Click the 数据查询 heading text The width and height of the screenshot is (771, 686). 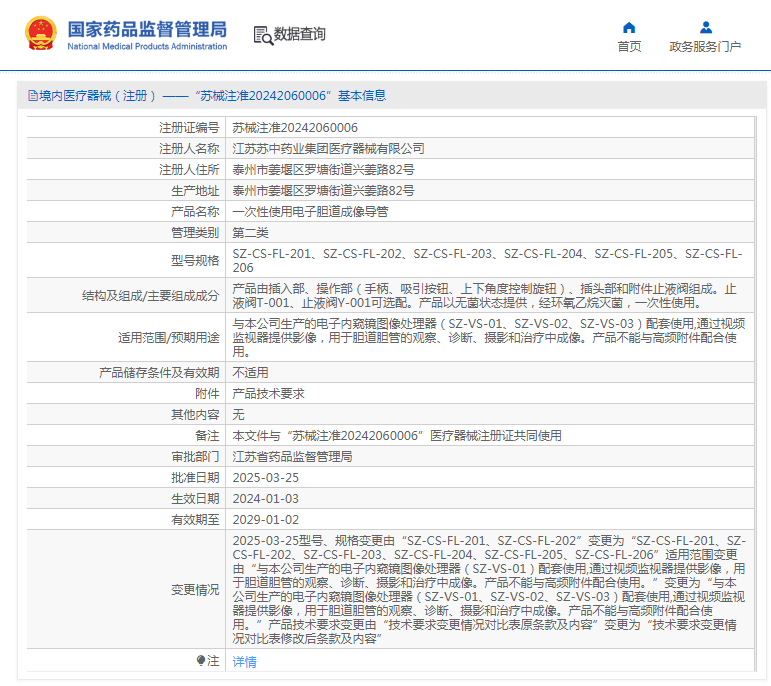click(x=300, y=34)
